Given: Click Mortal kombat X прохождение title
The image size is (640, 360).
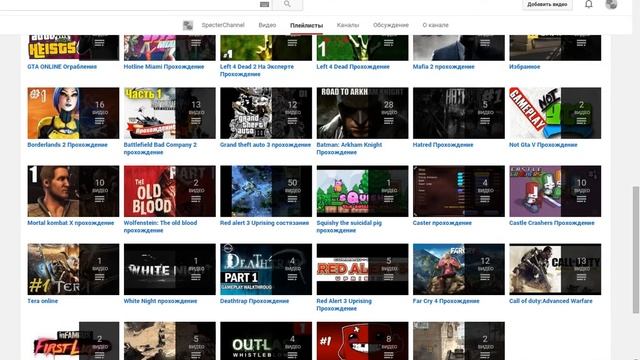Looking at the screenshot, I should [x=71, y=223].
